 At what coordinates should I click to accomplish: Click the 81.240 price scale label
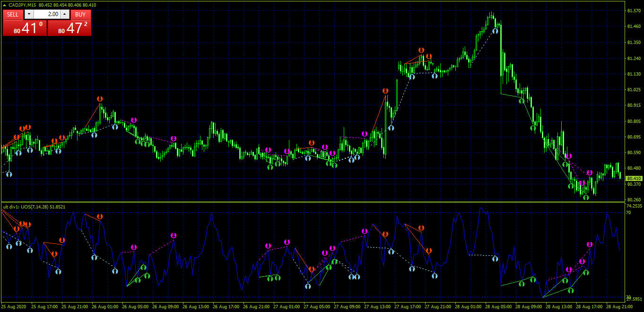[x=633, y=58]
